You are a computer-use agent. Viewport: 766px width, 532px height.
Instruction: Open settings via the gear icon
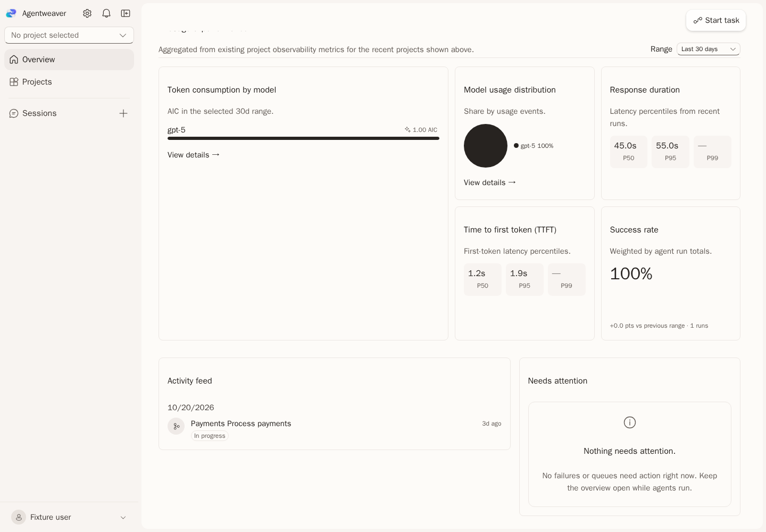(x=87, y=13)
